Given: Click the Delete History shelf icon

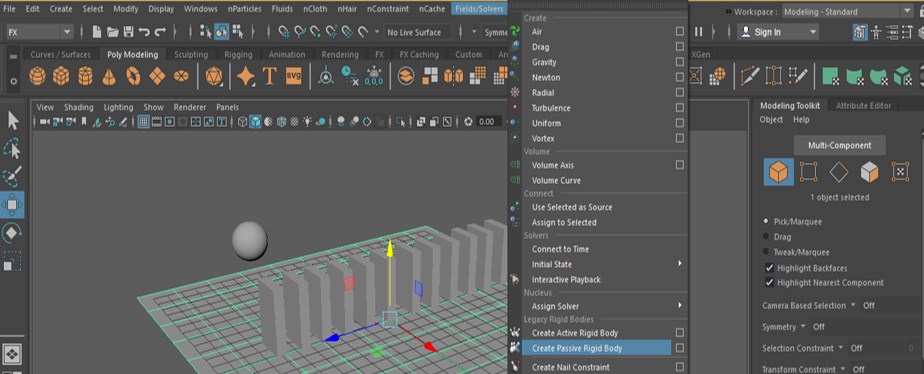Looking at the screenshot, I should tap(350, 76).
